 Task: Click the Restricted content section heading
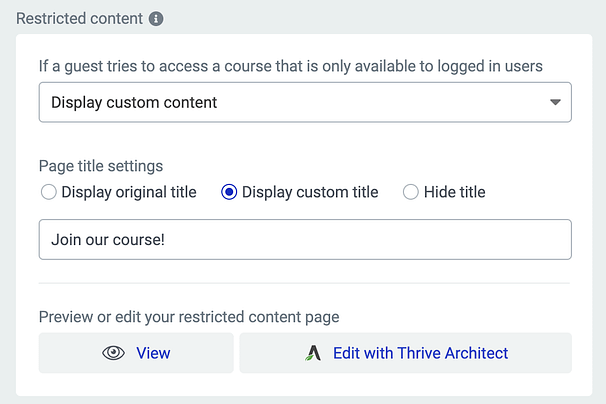pyautogui.click(x=79, y=19)
